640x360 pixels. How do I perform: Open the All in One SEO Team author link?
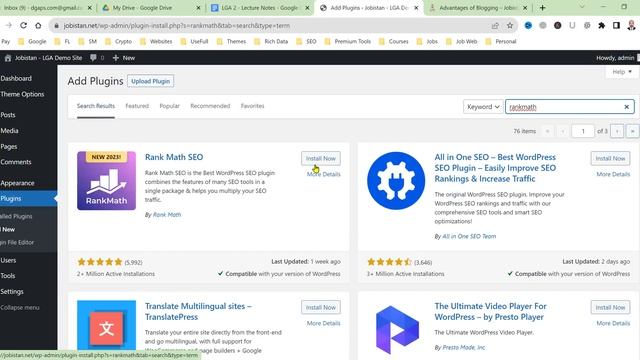pyautogui.click(x=469, y=236)
